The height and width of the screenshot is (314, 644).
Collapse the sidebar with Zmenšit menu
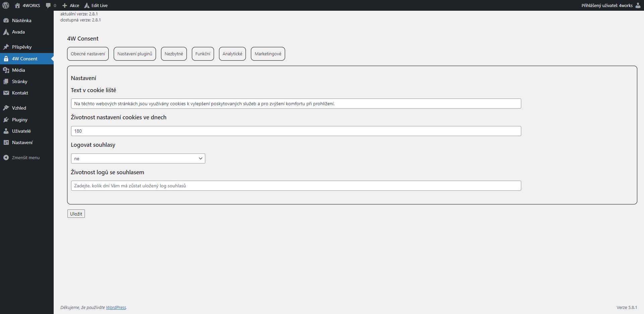27,158
